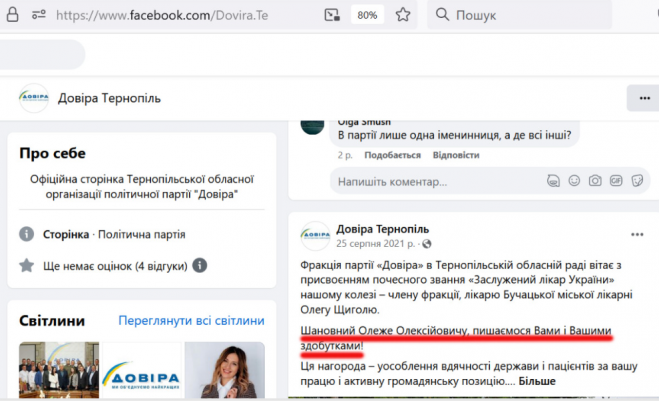Click the Довіра Тернопіль header logo

tap(34, 98)
